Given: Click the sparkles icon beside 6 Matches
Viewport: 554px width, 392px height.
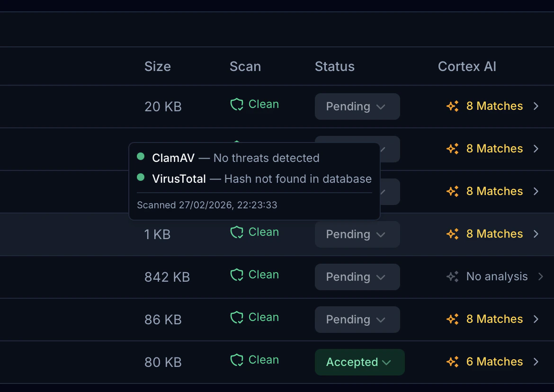Looking at the screenshot, I should coord(453,362).
